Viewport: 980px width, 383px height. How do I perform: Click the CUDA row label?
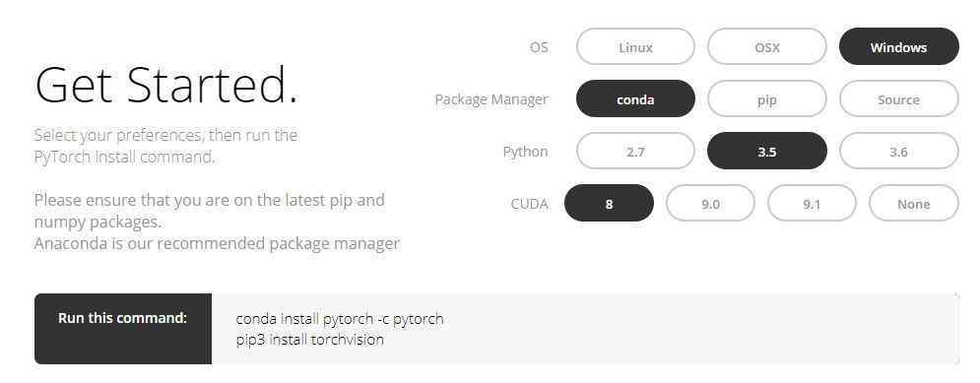(x=529, y=204)
